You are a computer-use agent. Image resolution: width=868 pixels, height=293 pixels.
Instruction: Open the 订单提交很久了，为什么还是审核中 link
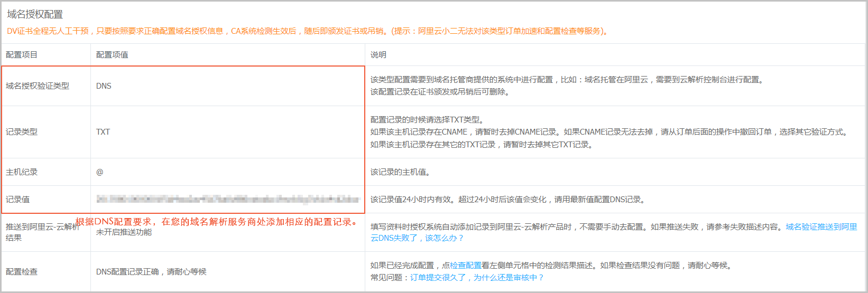click(x=477, y=278)
